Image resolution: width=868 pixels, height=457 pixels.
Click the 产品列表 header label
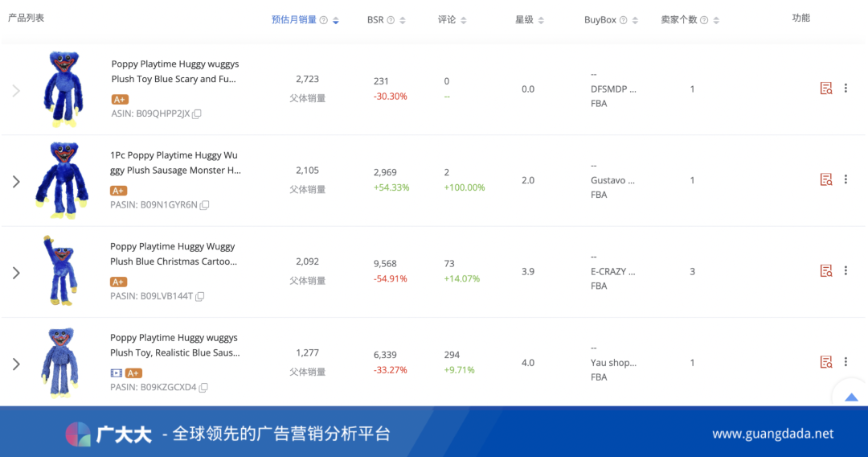26,18
